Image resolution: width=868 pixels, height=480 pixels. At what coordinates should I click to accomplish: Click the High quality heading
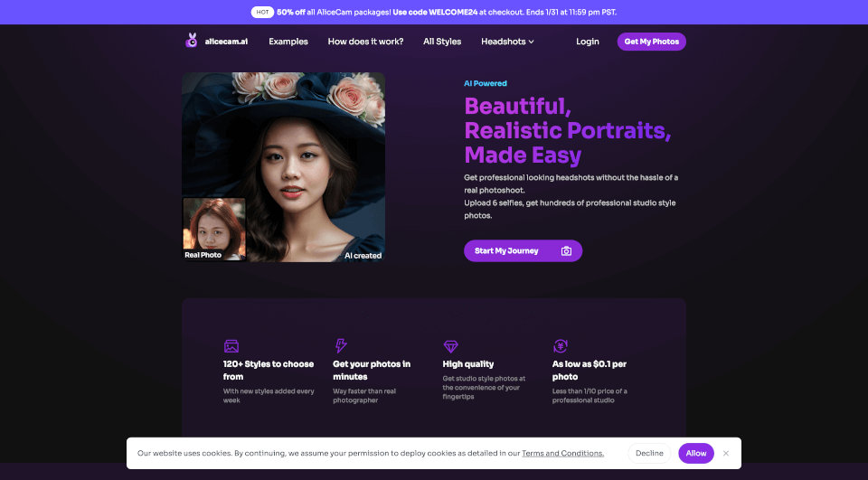467,364
